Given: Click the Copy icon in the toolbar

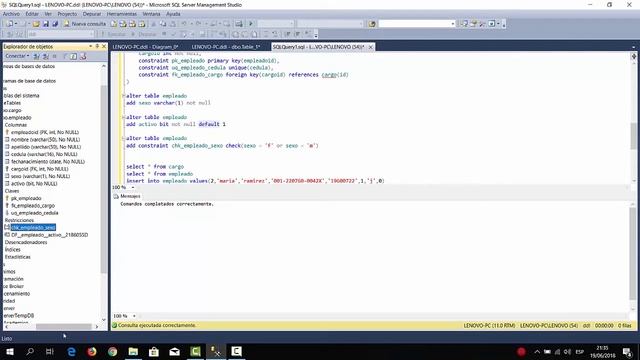Looking at the screenshot, I should pyautogui.click(x=163, y=24).
